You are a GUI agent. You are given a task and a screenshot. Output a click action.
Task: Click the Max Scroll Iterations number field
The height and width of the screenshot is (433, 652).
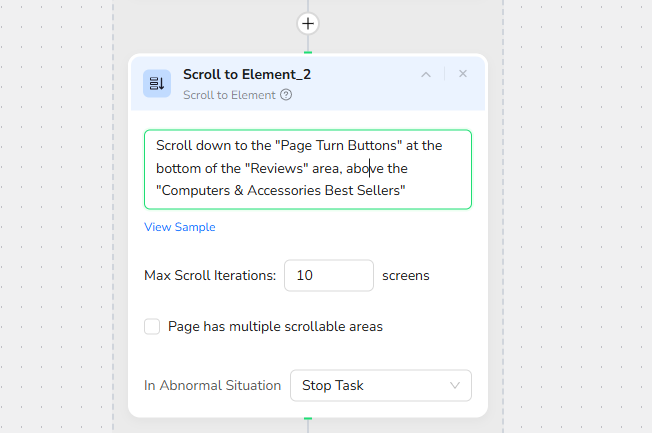(x=328, y=275)
